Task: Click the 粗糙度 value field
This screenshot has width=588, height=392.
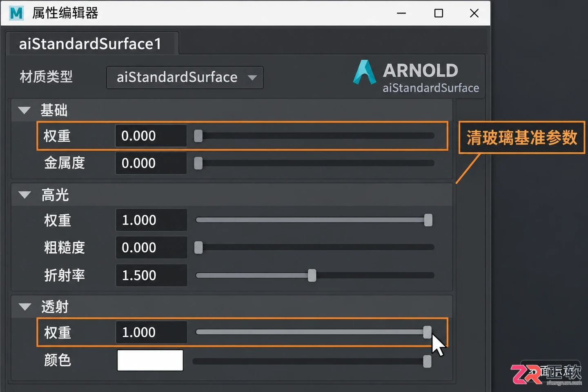Action: [151, 247]
